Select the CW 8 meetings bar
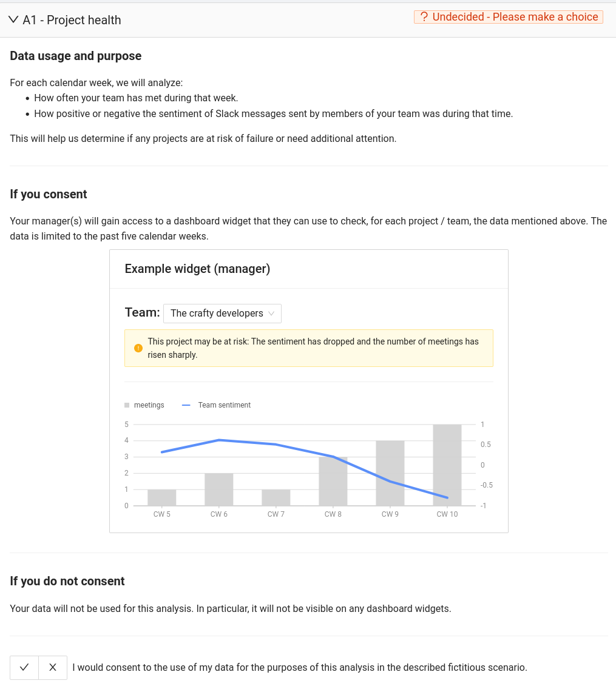This screenshot has width=616, height=689. (x=333, y=482)
